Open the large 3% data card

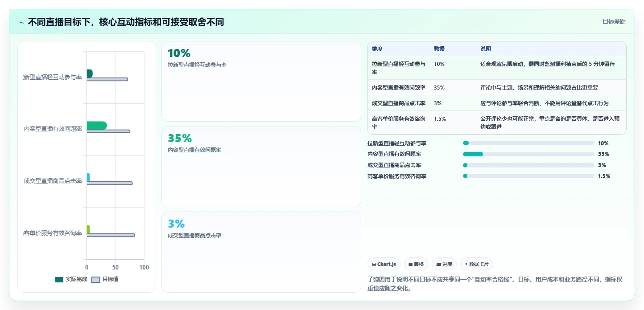pyautogui.click(x=261, y=252)
